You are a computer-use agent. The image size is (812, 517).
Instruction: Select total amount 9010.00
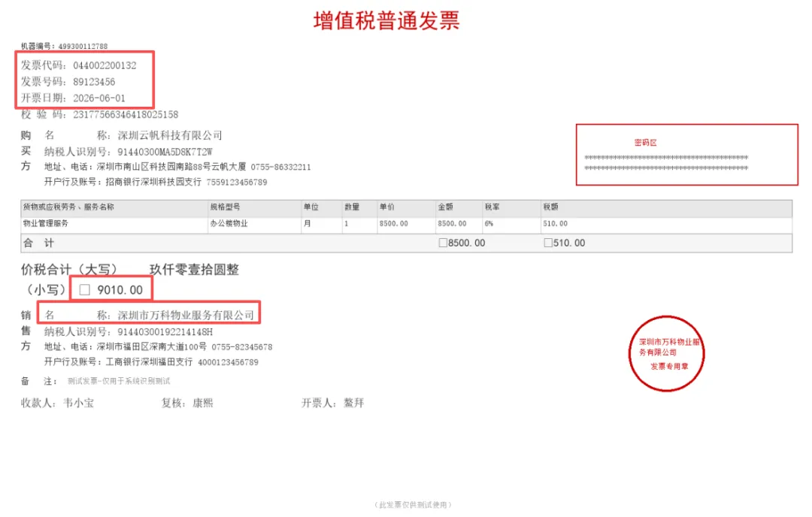coord(120,290)
